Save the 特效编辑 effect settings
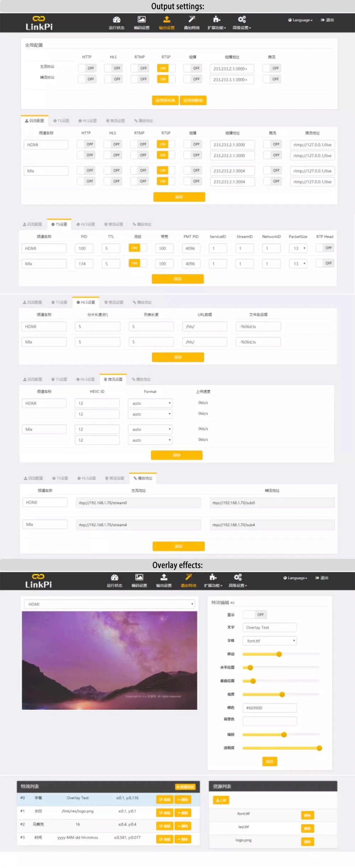Image resolution: width=355 pixels, height=868 pixels. 270,761
